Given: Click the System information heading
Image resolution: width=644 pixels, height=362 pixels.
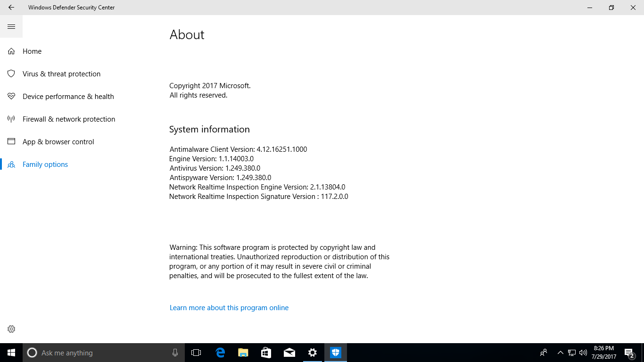Looking at the screenshot, I should [209, 129].
